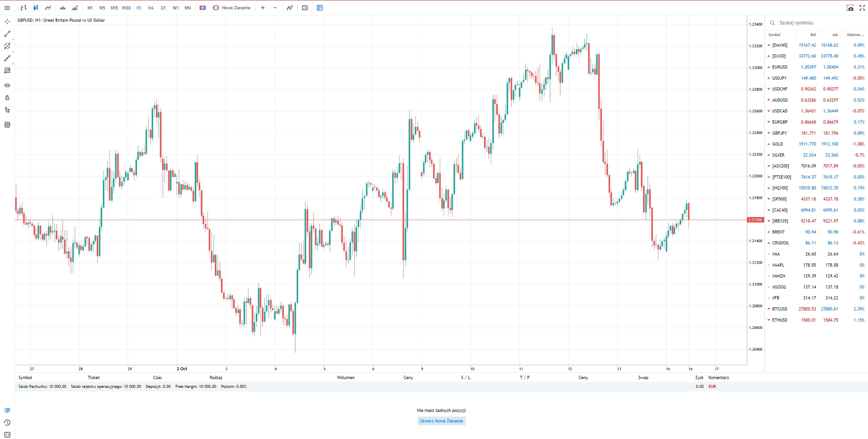This screenshot has width=868, height=439.
Task: Select the crosshair cursor tool
Action: point(7,21)
